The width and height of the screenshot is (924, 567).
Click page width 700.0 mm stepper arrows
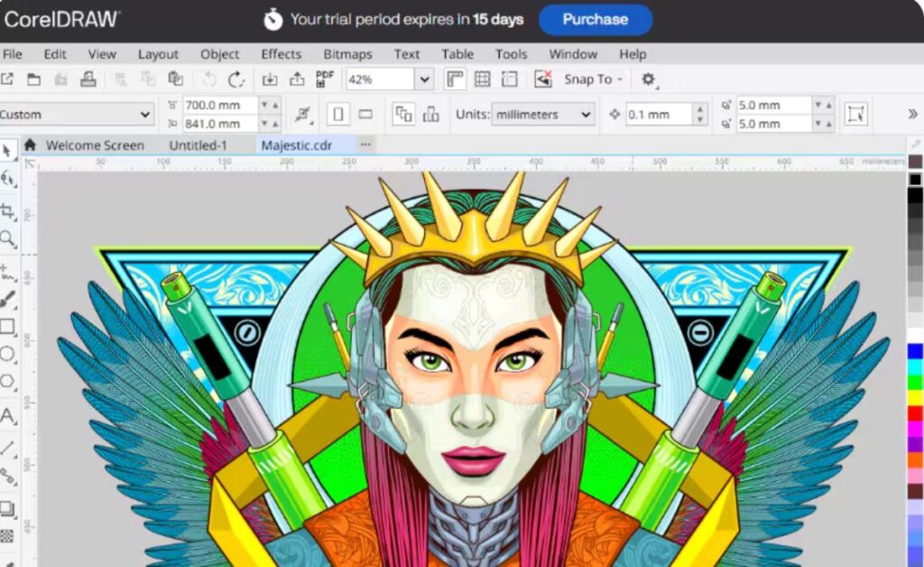click(270, 105)
